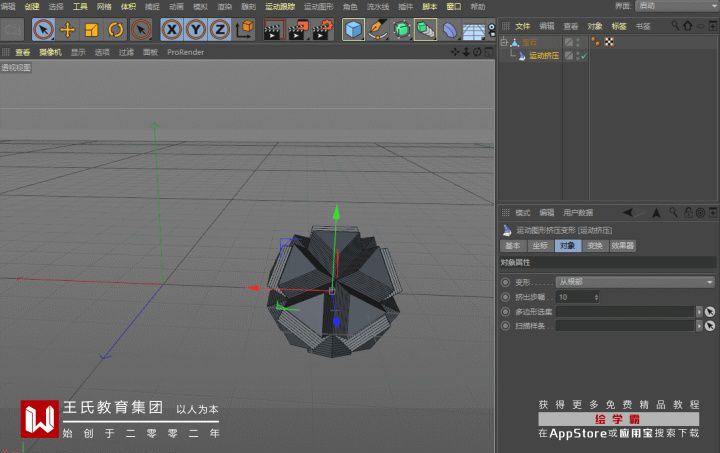Viewport: 720px width, 453px height.
Task: Select the 运动挤压 MoExtrude object row
Action: point(544,56)
